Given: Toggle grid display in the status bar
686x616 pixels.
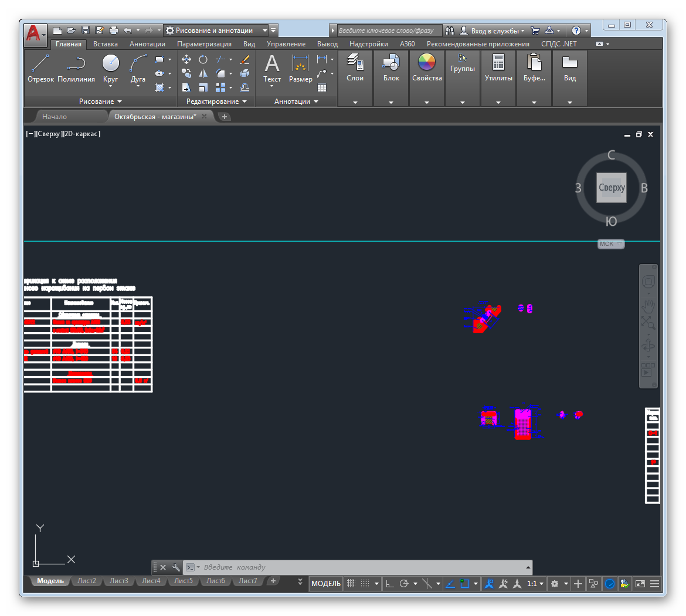Looking at the screenshot, I should 351,584.
